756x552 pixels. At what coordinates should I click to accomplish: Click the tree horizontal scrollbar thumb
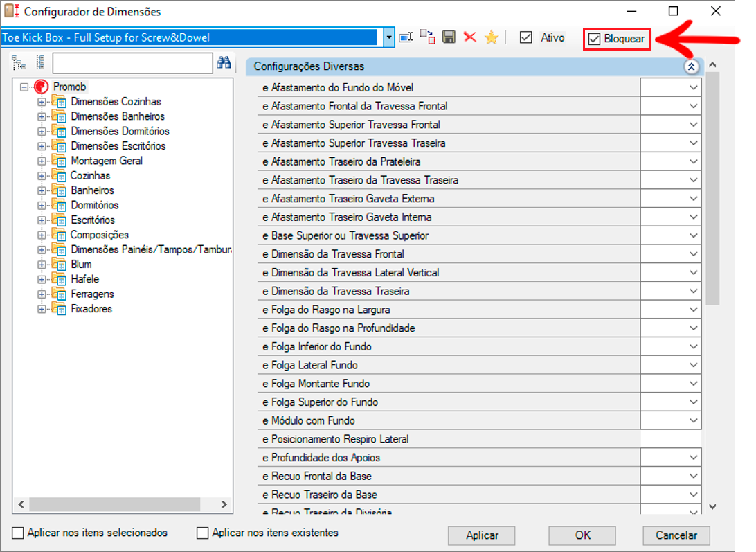click(x=115, y=504)
